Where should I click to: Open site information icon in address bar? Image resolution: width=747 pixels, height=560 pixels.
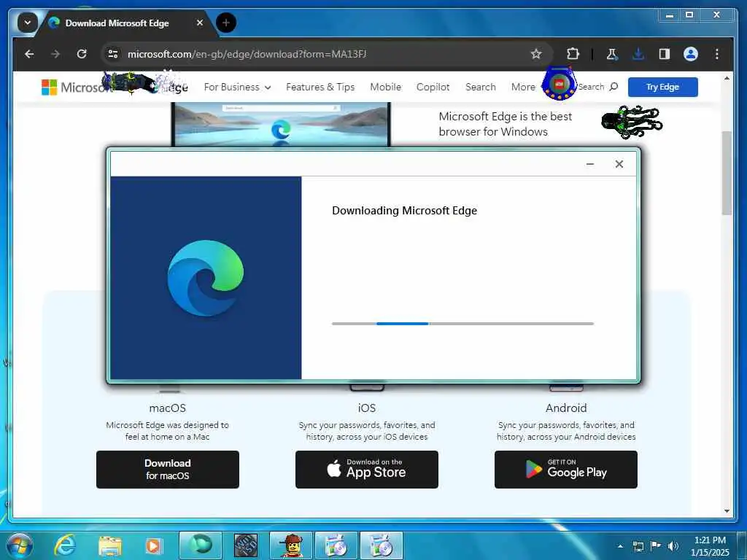[113, 54]
